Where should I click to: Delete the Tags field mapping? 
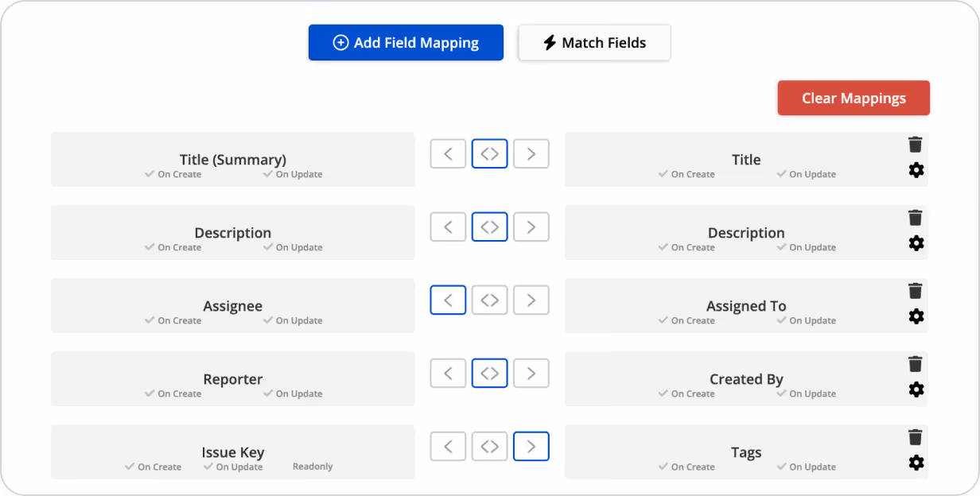point(915,437)
